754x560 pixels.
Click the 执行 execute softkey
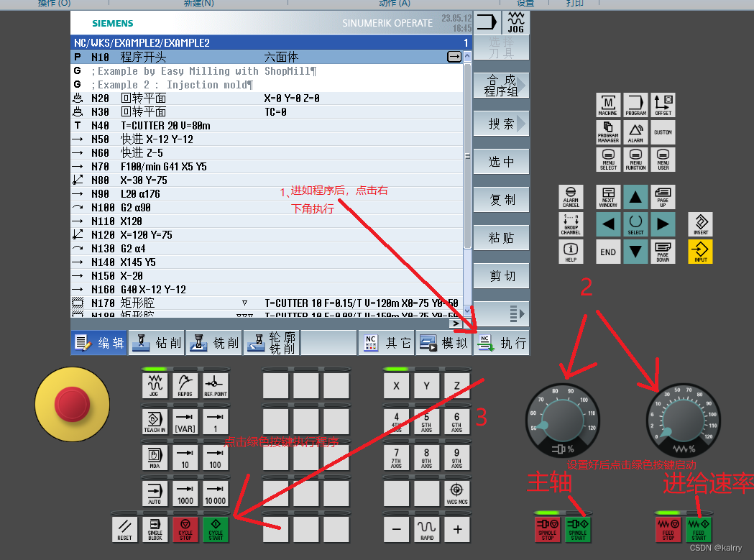pos(502,343)
